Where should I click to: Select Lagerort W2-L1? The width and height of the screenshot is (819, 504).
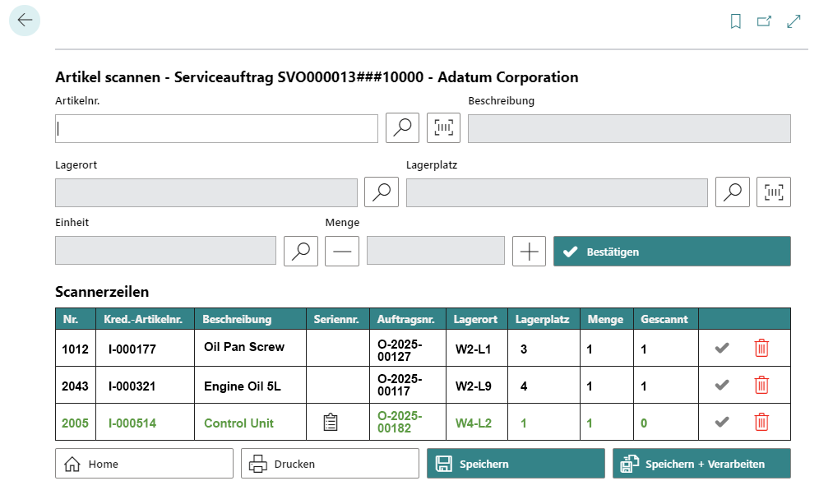tap(473, 349)
